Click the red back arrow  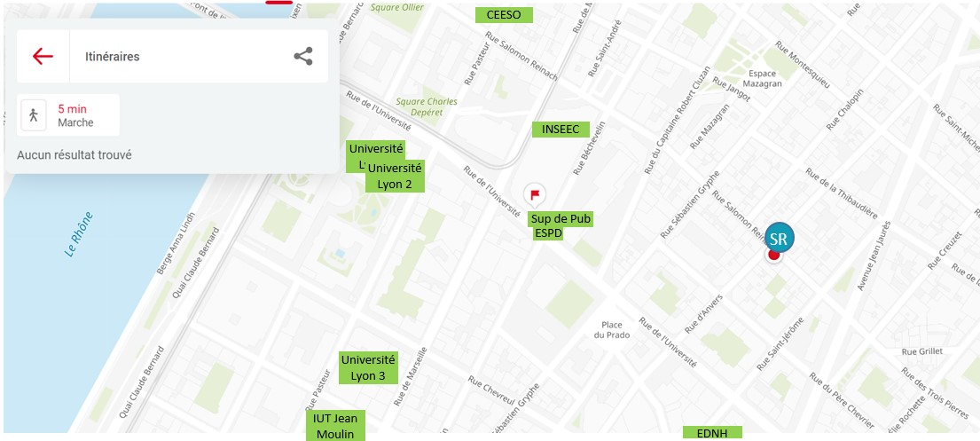click(x=43, y=56)
